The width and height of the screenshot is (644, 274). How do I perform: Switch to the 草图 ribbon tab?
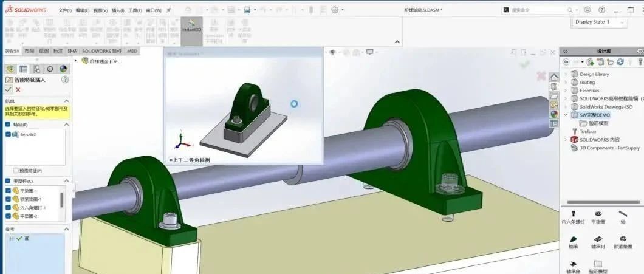44,51
